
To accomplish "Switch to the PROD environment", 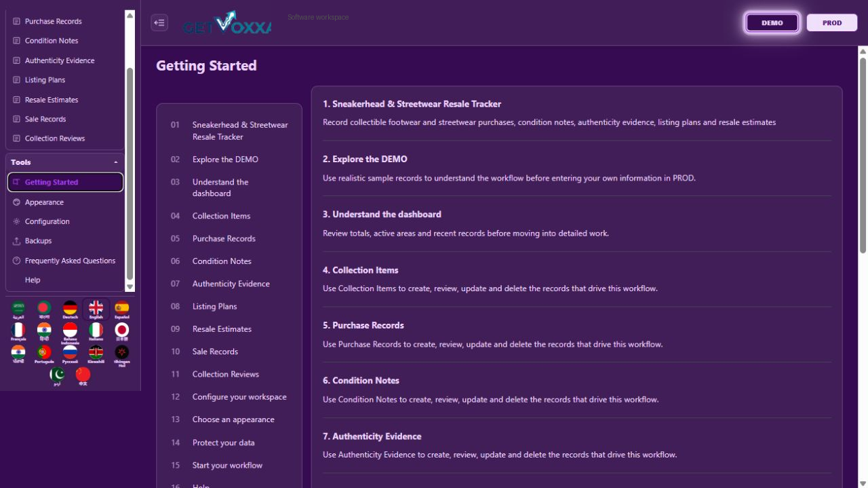I will (x=832, y=22).
